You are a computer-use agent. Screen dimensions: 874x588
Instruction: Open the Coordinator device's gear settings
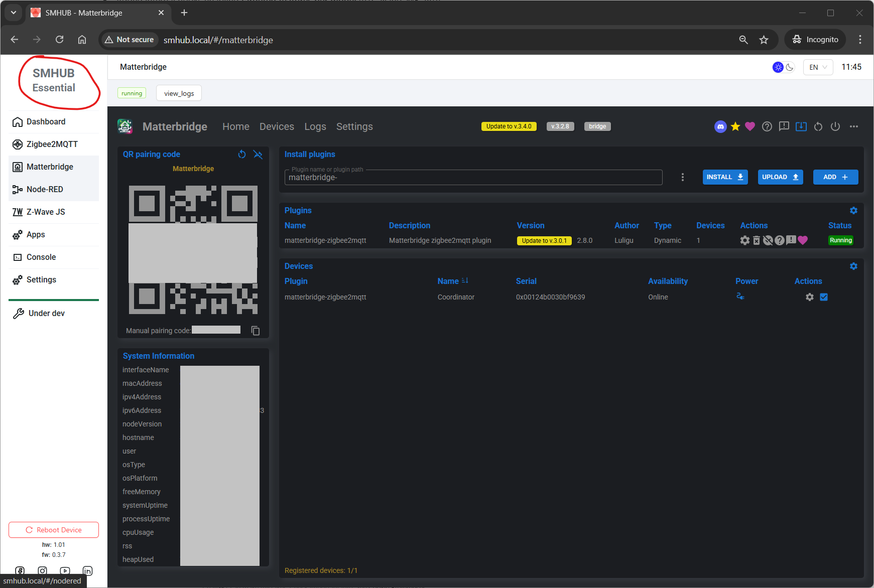coord(810,298)
